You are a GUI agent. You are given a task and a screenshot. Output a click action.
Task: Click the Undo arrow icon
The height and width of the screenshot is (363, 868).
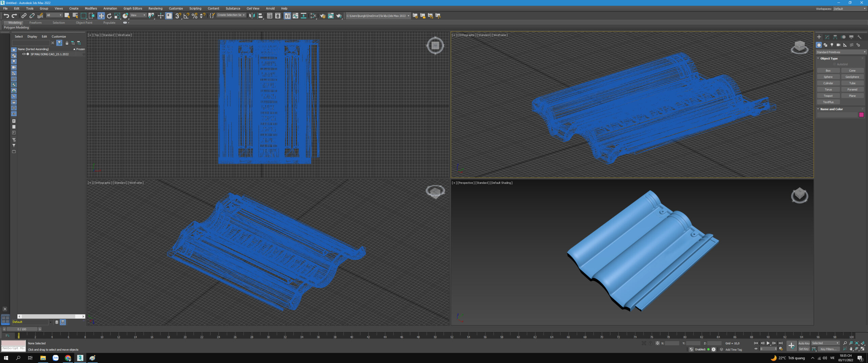(6, 16)
